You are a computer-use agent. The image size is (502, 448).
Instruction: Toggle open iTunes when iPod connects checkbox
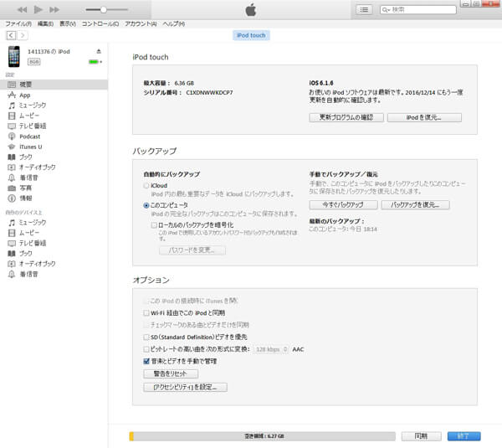pyautogui.click(x=146, y=301)
